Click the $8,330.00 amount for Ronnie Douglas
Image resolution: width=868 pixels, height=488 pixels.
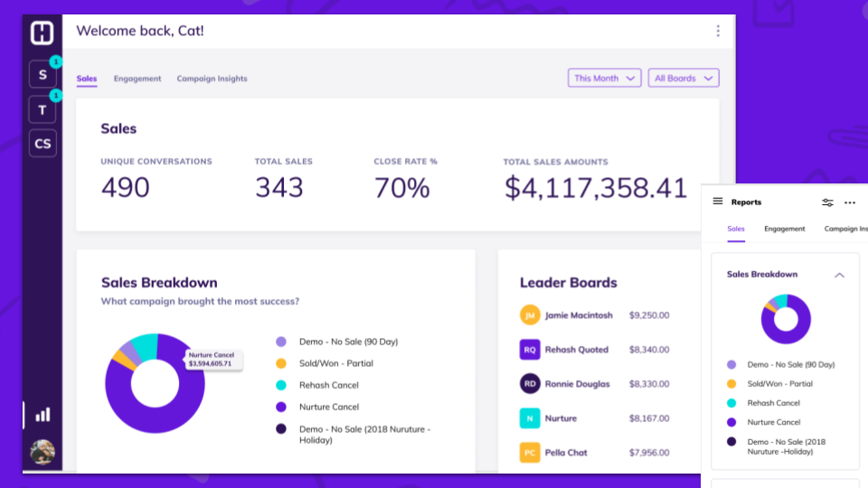pyautogui.click(x=649, y=384)
